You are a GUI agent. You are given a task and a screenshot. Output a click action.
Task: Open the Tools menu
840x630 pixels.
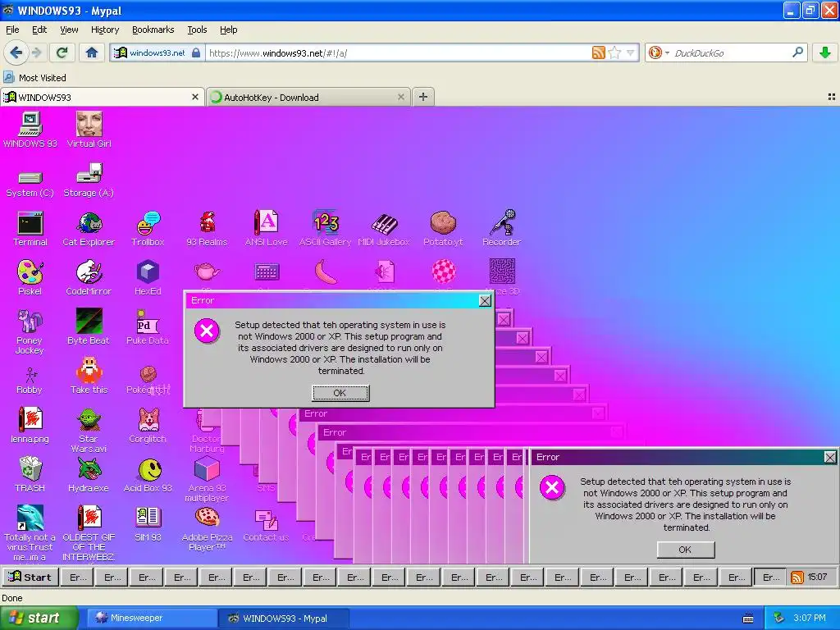(197, 30)
